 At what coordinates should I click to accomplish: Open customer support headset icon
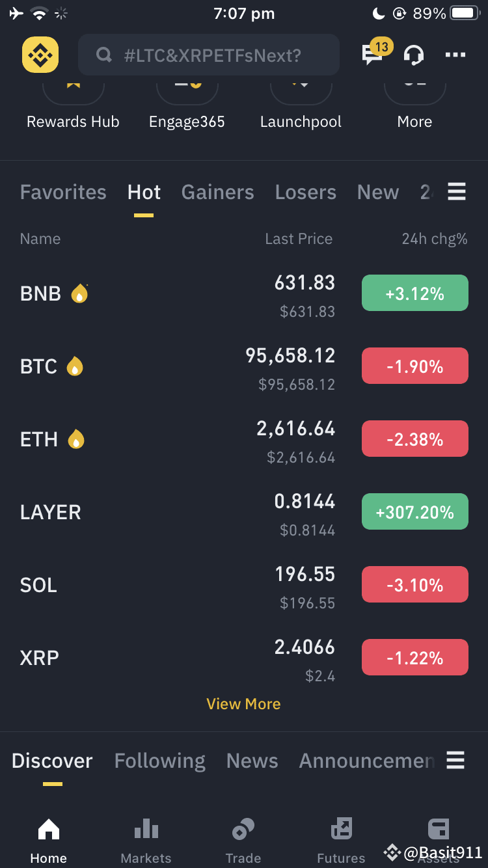[x=414, y=55]
